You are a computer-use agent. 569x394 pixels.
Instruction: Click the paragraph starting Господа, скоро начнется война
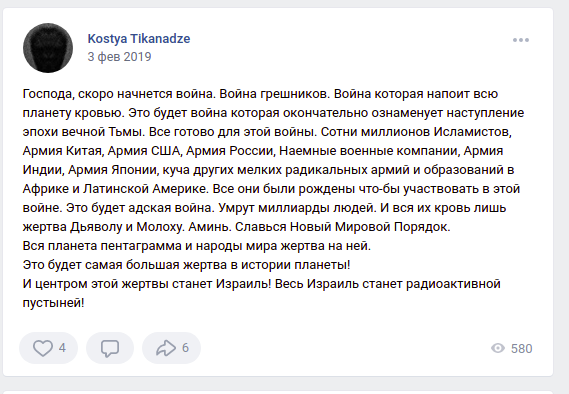(x=273, y=160)
